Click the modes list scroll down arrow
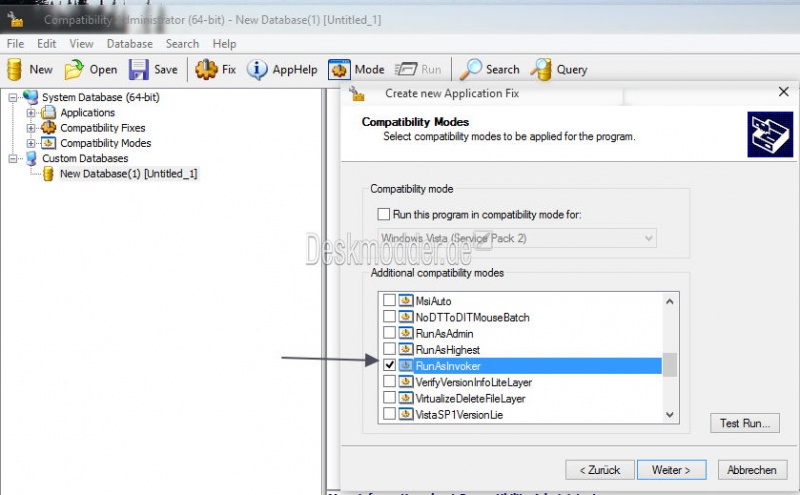This screenshot has height=495, width=800. tap(670, 415)
